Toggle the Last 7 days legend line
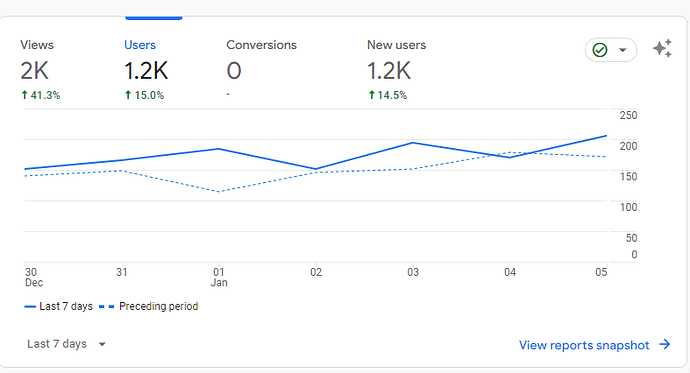The height and width of the screenshot is (373, 690). (x=59, y=306)
